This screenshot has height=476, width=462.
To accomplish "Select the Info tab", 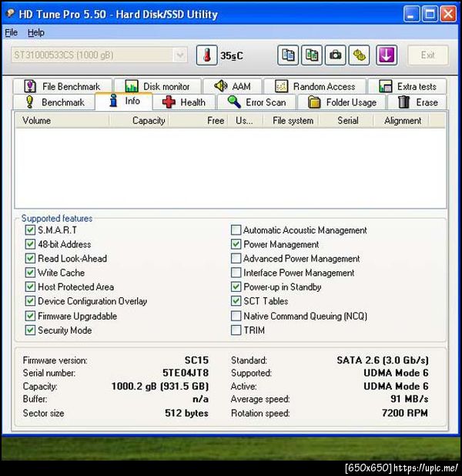I will (x=124, y=101).
